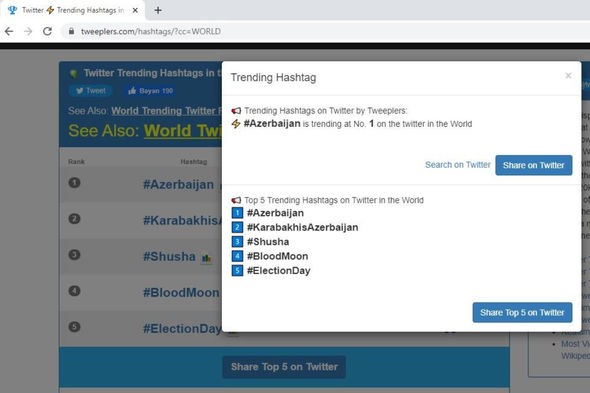Close the Trending Hashtags browser tab
The height and width of the screenshot is (393, 590).
tap(135, 11)
